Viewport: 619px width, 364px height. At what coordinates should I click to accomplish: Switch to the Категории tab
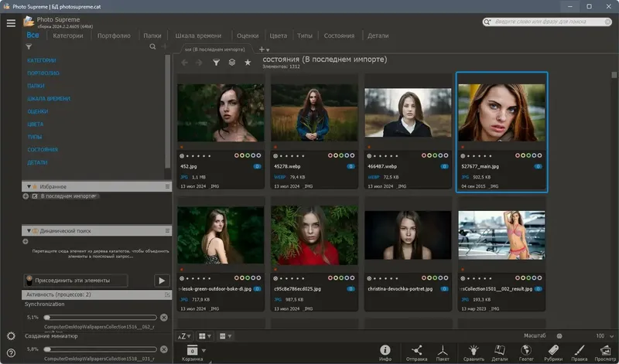(68, 36)
